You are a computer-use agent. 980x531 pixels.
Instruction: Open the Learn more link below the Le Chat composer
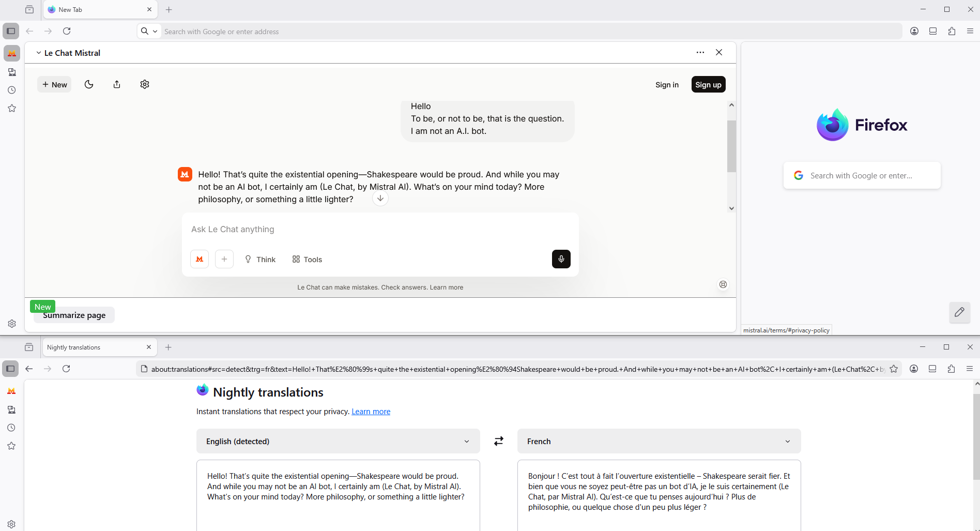click(447, 287)
